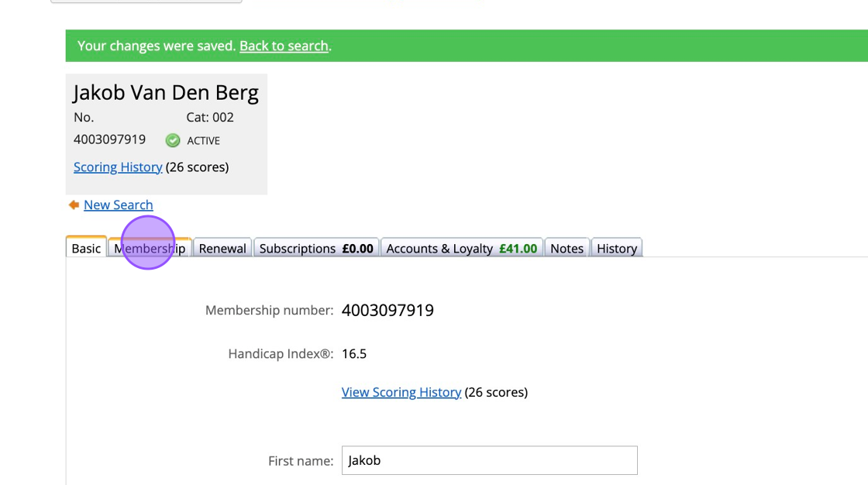The width and height of the screenshot is (868, 485).
Task: Show the Notes tab
Action: [x=567, y=249]
